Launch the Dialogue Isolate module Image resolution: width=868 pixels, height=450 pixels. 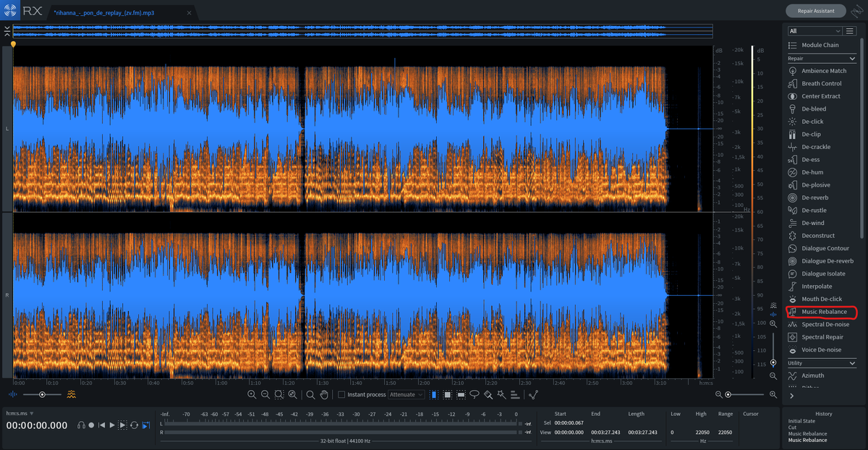click(x=823, y=273)
